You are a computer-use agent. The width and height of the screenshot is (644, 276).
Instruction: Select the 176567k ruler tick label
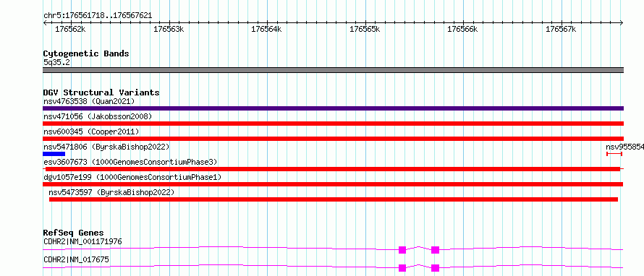tap(561, 29)
